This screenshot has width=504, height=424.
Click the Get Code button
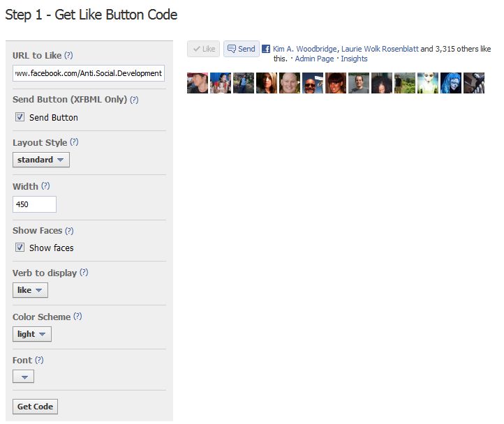coord(35,407)
